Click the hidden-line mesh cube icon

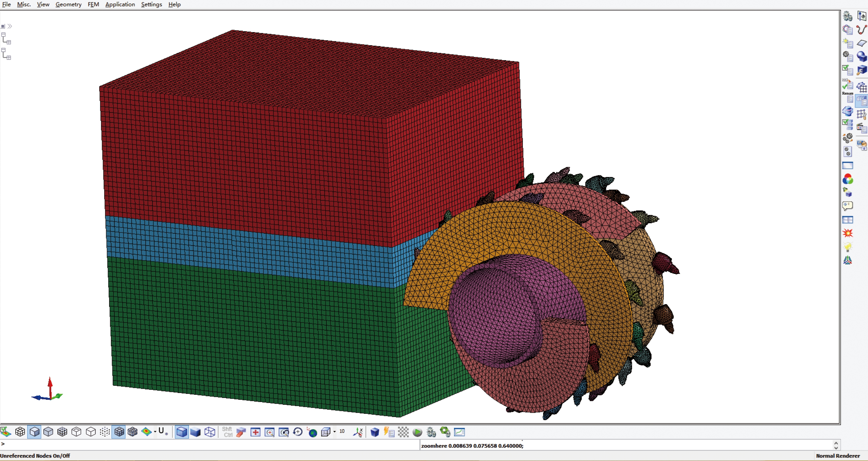coord(62,432)
